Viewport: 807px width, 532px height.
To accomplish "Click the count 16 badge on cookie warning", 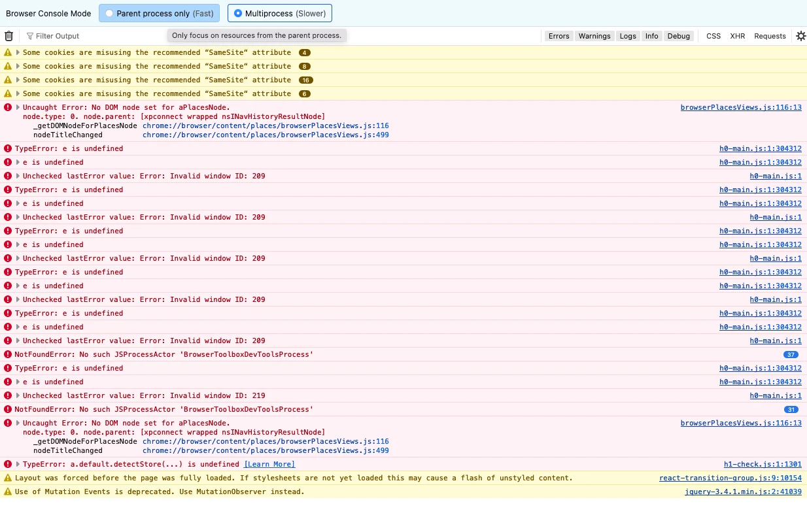I will (305, 80).
